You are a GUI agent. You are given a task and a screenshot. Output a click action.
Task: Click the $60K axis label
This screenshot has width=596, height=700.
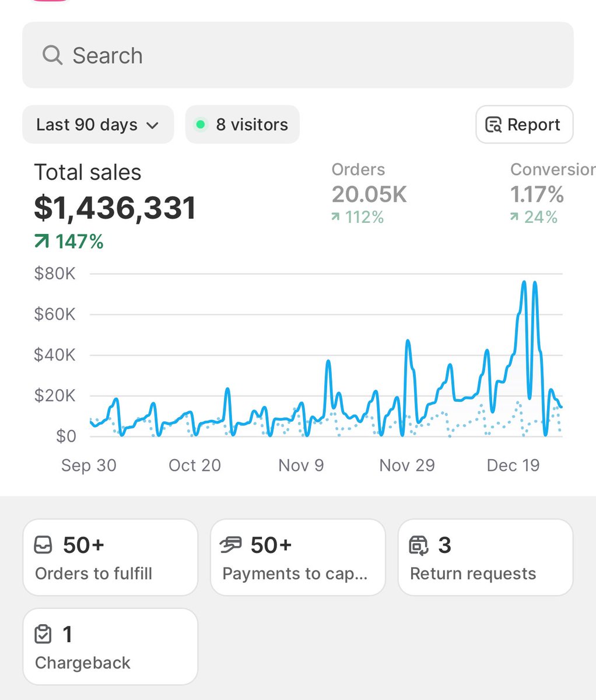coord(55,314)
